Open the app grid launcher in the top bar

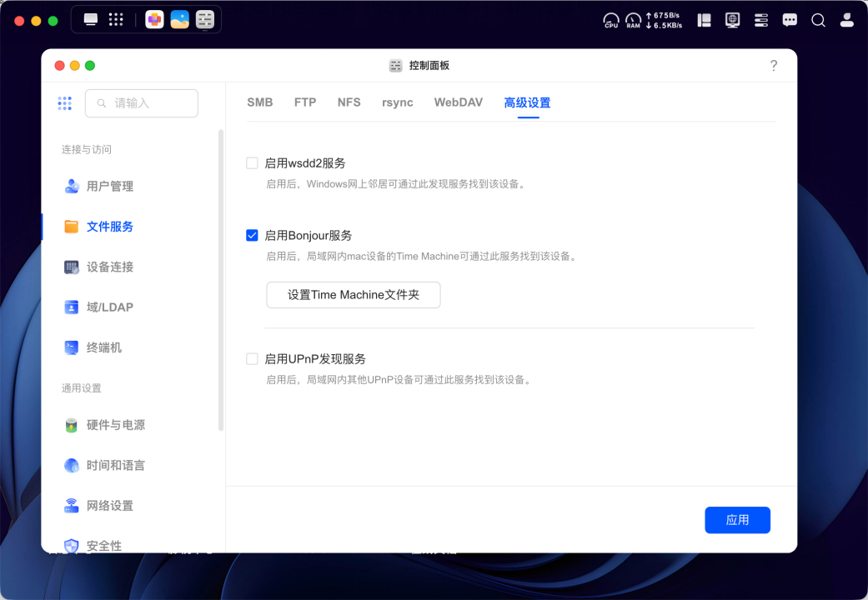click(x=116, y=20)
